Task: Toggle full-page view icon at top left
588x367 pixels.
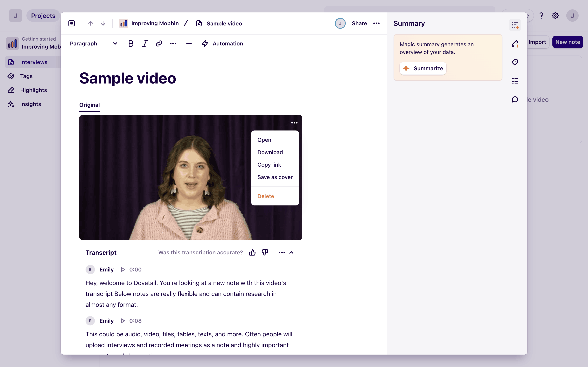Action: (71, 23)
